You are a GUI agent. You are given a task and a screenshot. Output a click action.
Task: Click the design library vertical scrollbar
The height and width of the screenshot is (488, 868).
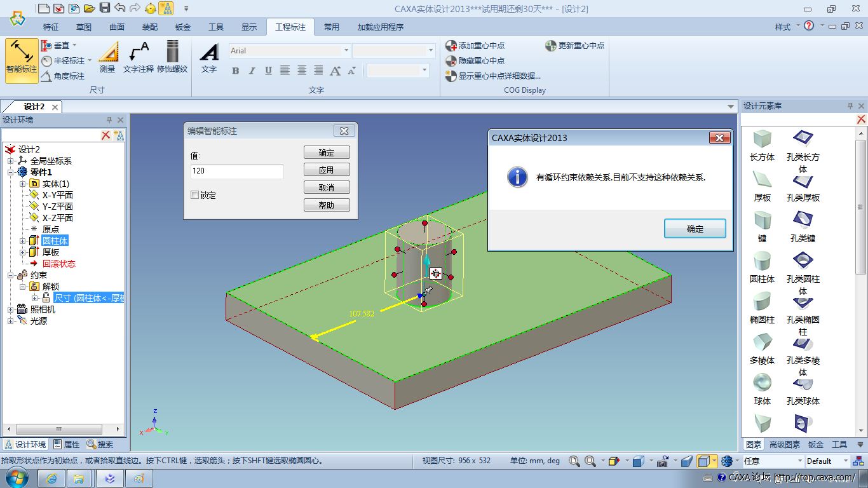(861, 207)
